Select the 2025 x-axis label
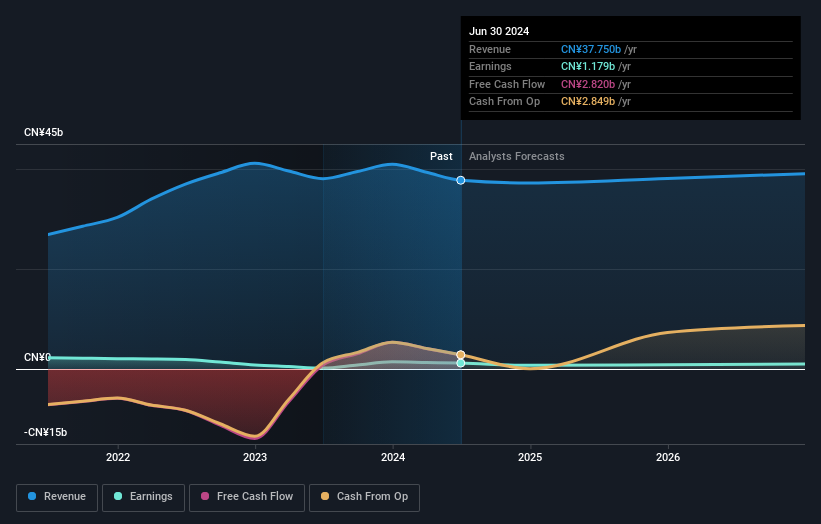This screenshot has height=524, width=821. [x=530, y=457]
